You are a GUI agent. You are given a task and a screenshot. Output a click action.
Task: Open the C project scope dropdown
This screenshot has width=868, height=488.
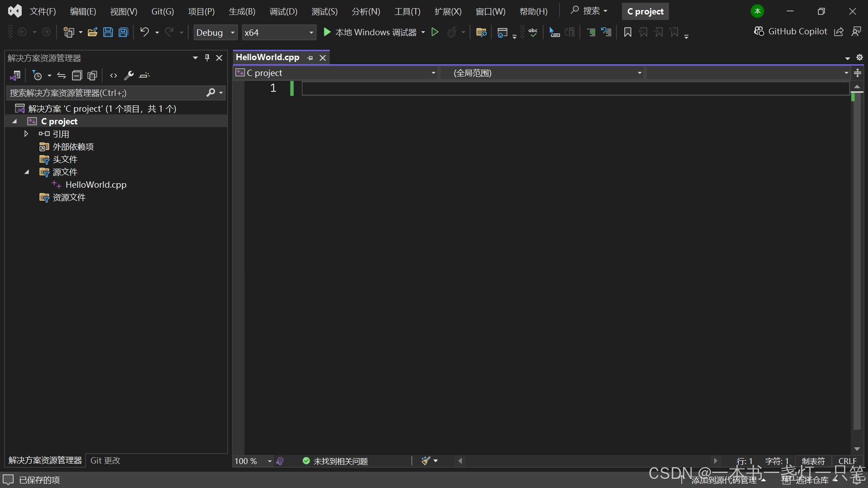click(x=336, y=73)
